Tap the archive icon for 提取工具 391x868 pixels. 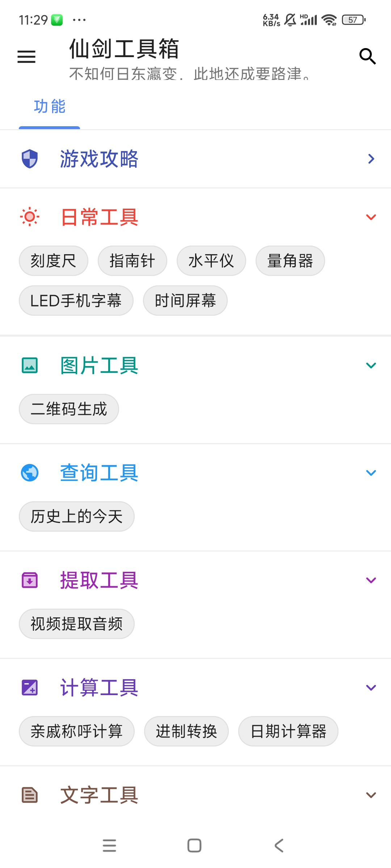(x=30, y=580)
